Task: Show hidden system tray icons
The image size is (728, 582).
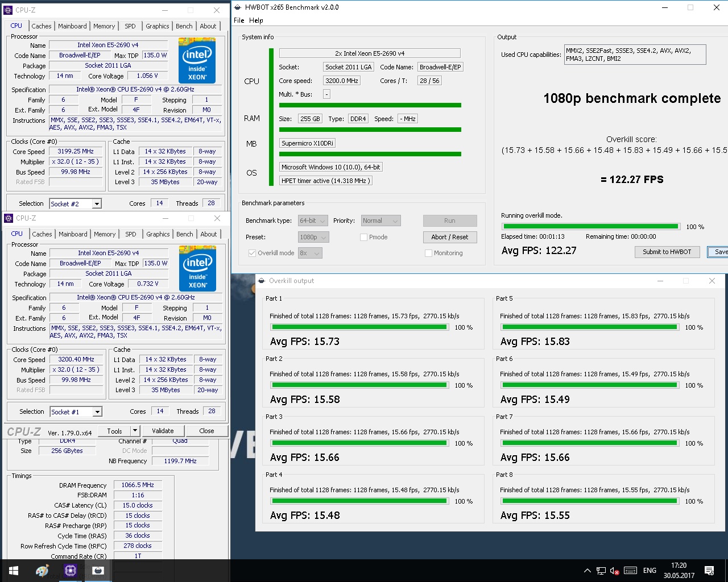Action: (x=587, y=571)
